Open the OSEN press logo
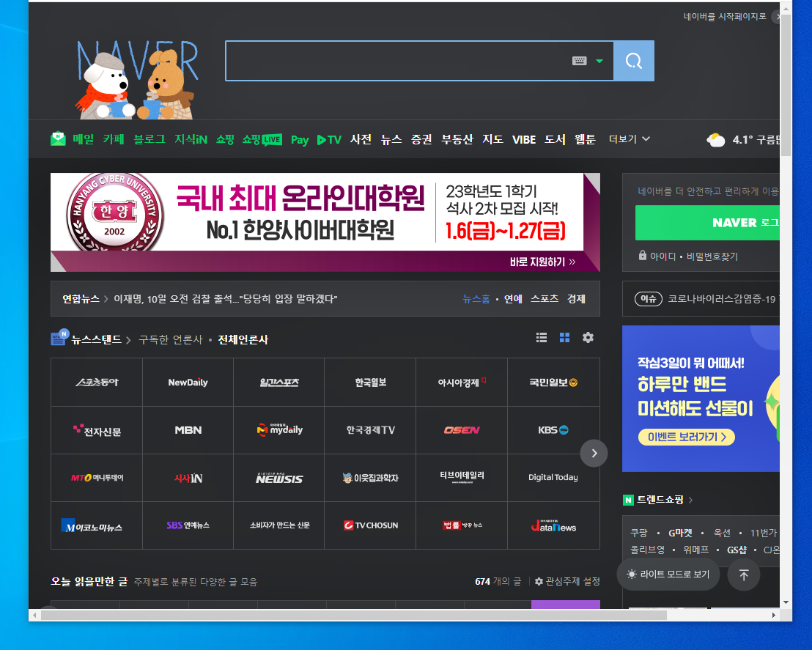Screen dimensions: 812x650 pos(462,430)
